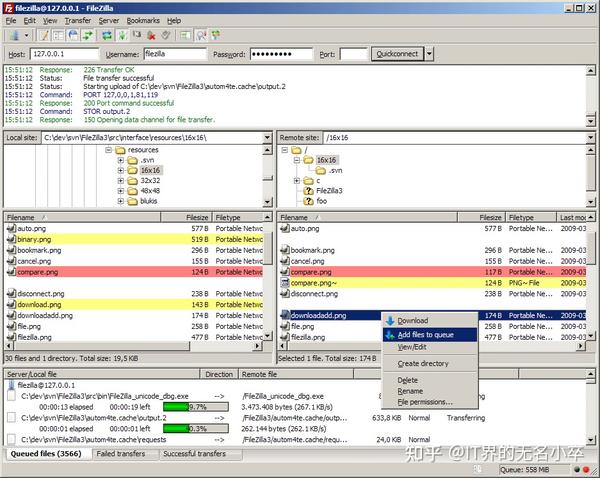Image resolution: width=600 pixels, height=478 pixels.
Task: Click the local file list horizontal scrollbar
Action: [134, 346]
